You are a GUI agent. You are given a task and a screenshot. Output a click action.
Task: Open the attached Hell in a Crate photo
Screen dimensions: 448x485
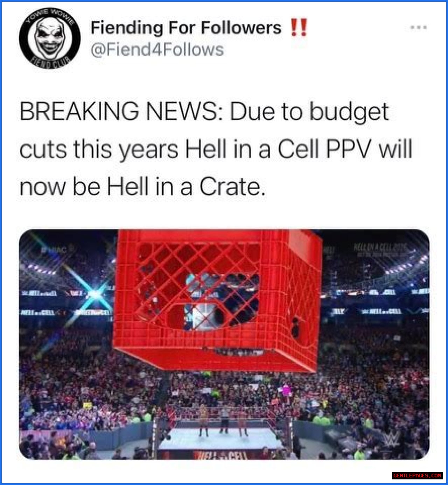click(x=224, y=344)
